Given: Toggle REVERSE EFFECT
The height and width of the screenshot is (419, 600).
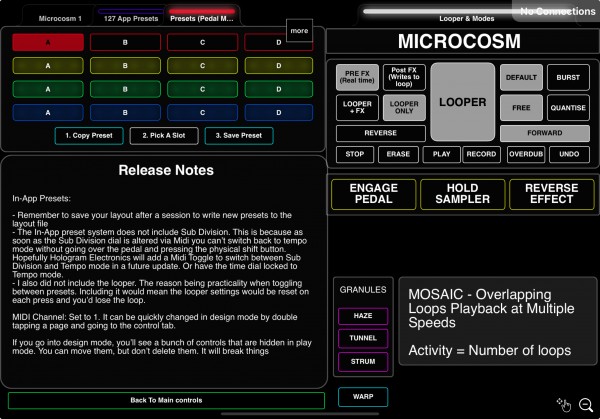Looking at the screenshot, I should 551,194.
